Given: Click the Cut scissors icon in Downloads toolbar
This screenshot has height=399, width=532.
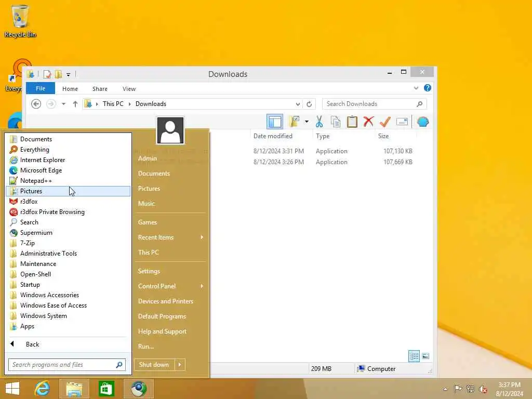Looking at the screenshot, I should 319,122.
